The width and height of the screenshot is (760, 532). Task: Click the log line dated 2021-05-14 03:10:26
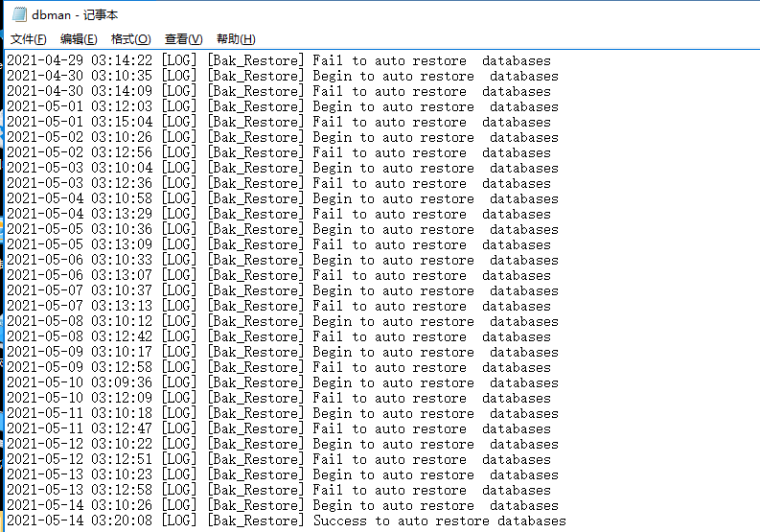[283, 505]
